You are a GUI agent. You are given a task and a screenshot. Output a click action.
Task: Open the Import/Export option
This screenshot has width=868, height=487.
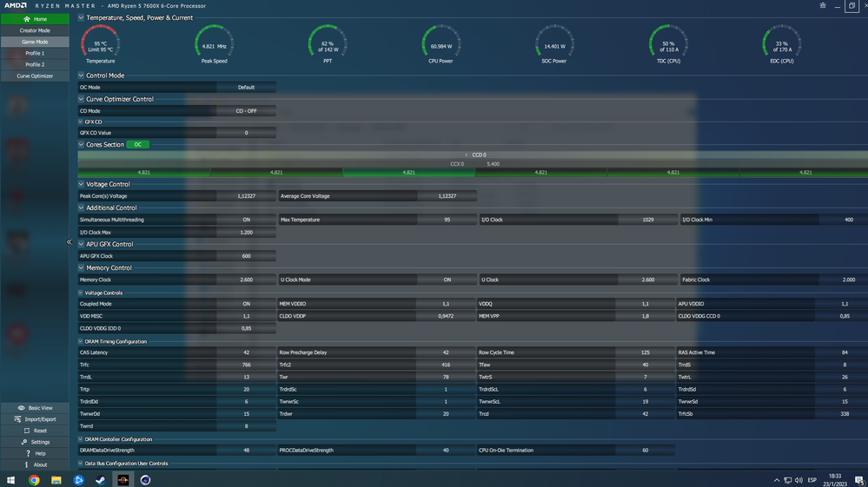coord(35,419)
